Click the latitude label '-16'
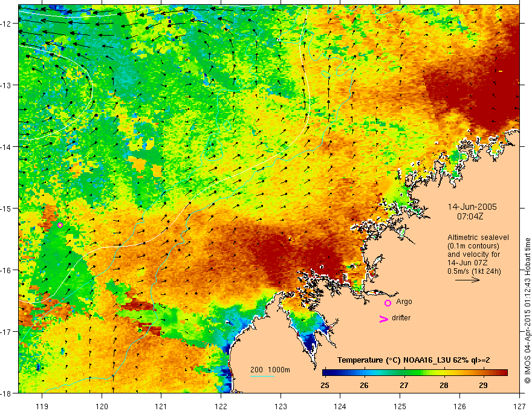This screenshot has height=411, width=532. (6, 270)
